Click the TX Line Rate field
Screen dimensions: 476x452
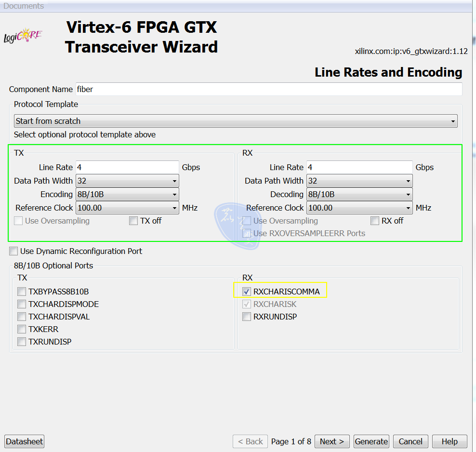click(x=127, y=167)
